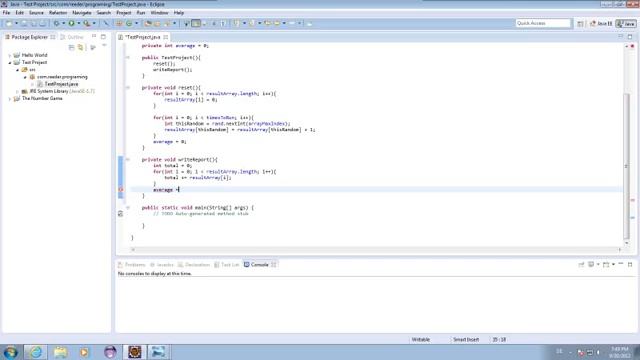
Task: Click the Save toolbar icon
Action: pos(24,24)
